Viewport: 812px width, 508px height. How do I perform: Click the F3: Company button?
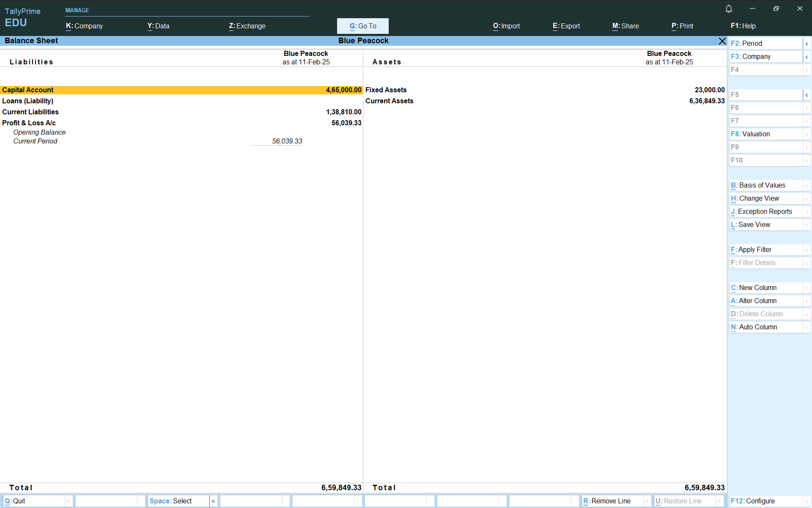(x=765, y=57)
